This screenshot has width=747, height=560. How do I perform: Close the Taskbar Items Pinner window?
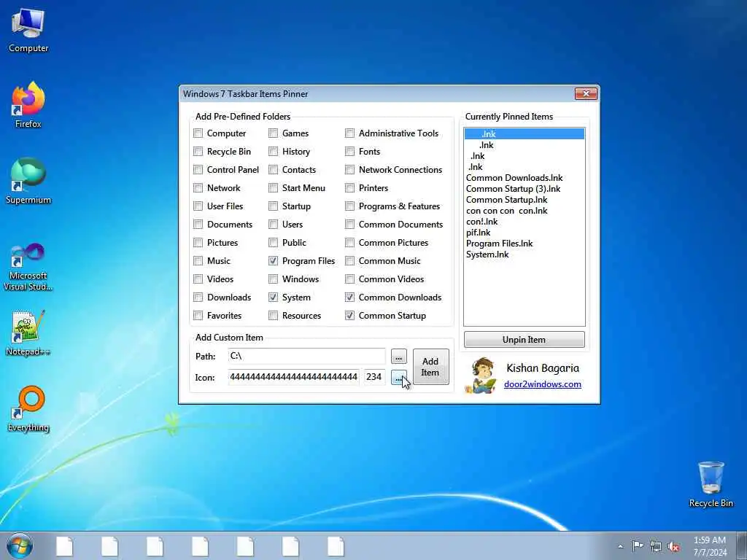586,94
